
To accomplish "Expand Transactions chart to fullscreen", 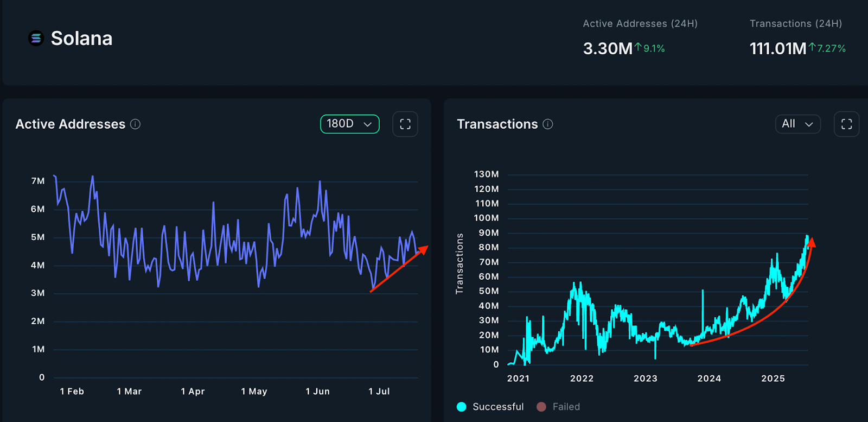I will tap(846, 124).
